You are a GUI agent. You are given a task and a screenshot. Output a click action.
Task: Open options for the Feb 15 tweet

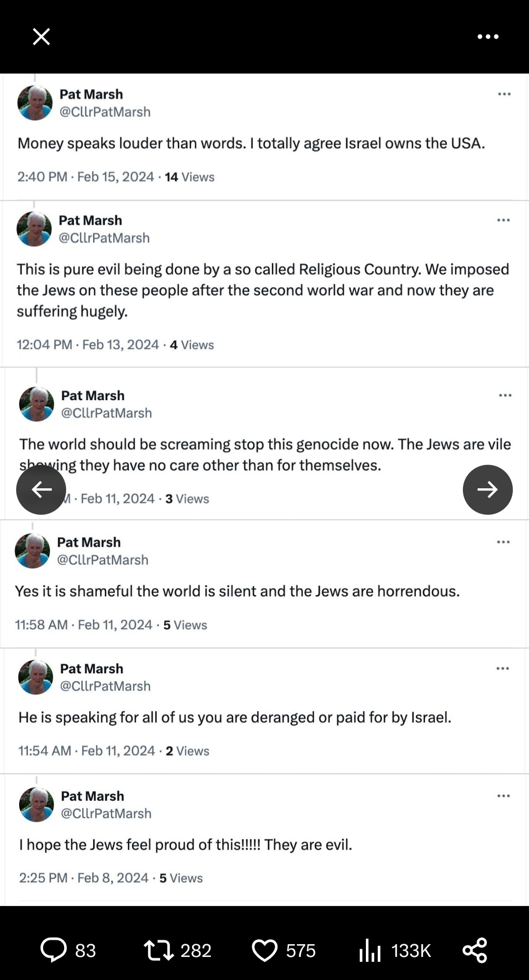504,94
